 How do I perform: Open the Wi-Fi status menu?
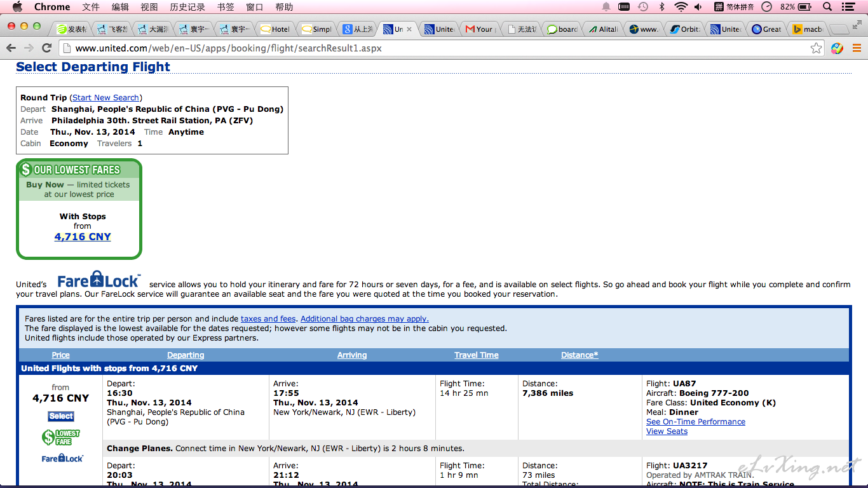tap(681, 7)
